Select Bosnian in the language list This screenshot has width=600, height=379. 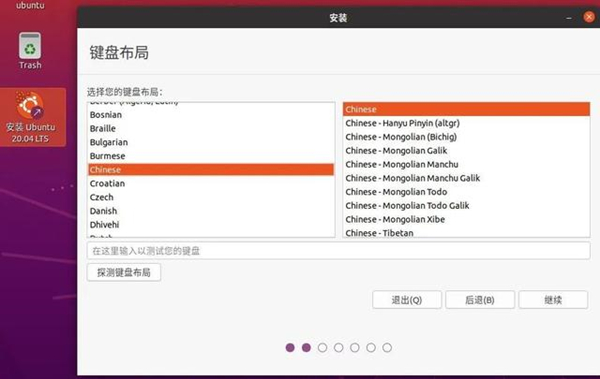[211, 114]
